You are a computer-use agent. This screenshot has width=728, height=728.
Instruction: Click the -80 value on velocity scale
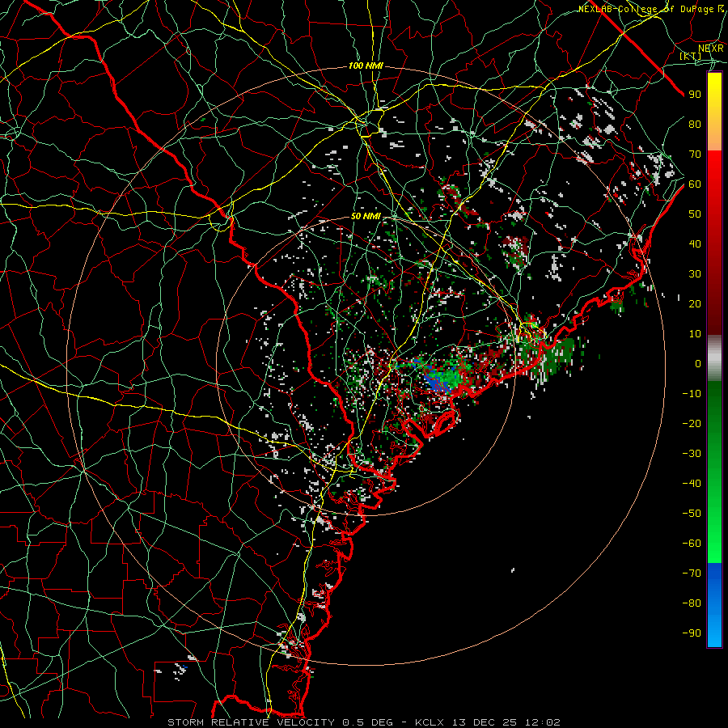692,603
